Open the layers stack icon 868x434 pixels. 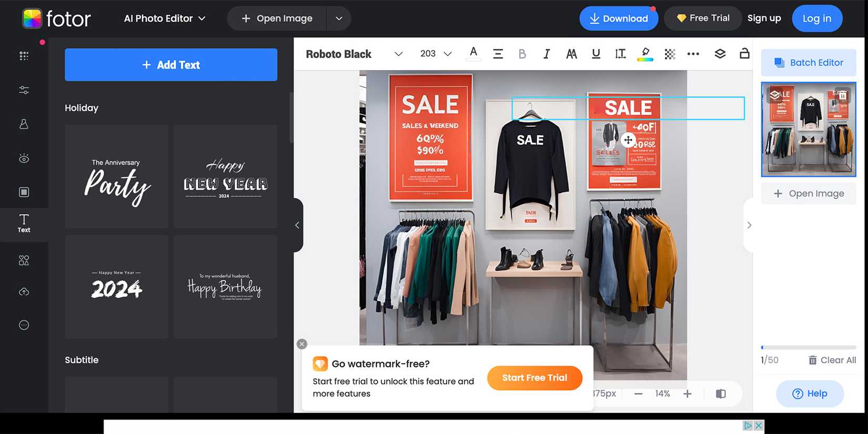720,54
